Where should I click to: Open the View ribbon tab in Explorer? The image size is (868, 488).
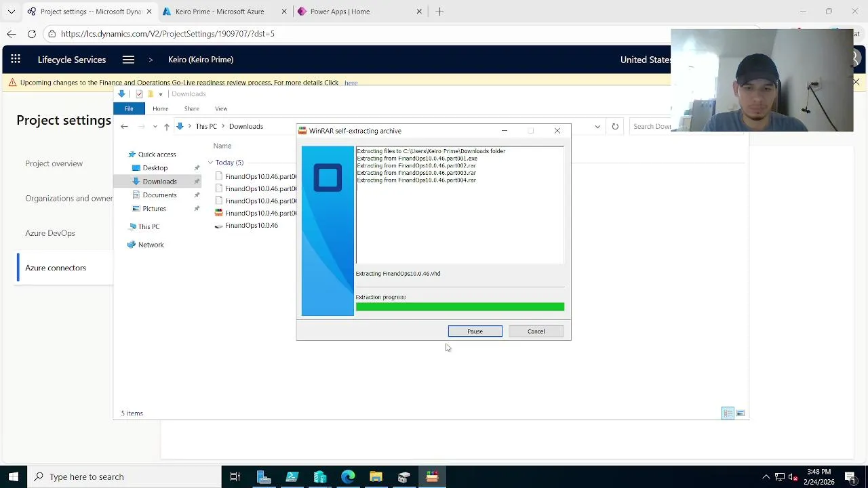pyautogui.click(x=221, y=108)
